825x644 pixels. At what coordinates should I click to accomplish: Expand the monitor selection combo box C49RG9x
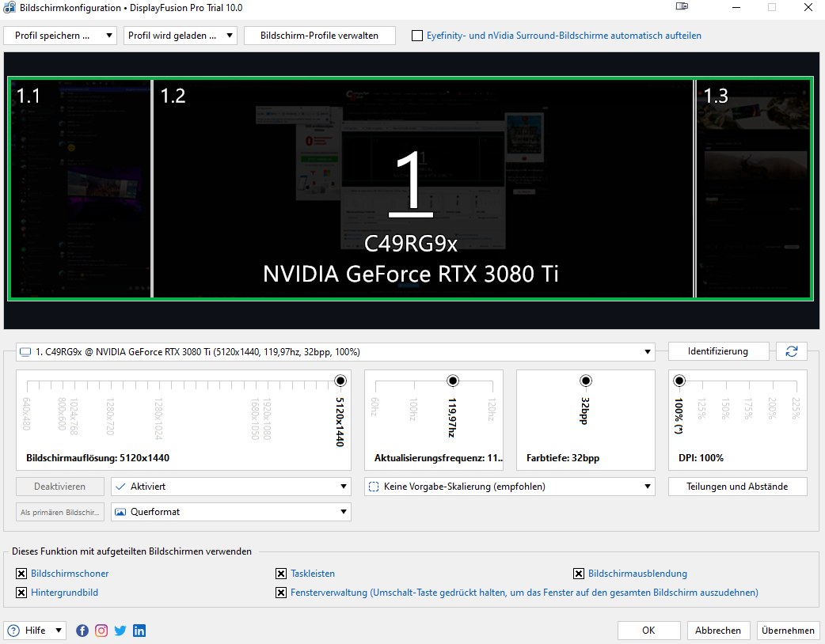pyautogui.click(x=335, y=352)
